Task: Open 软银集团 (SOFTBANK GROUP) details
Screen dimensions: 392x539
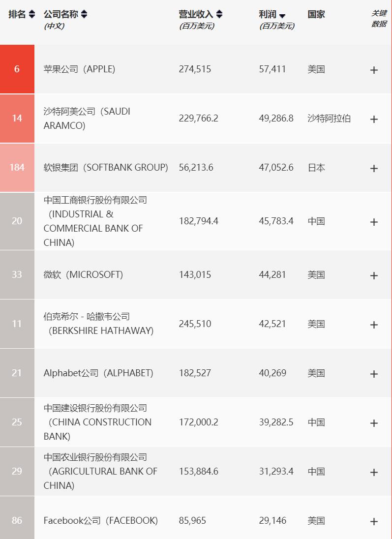Action: pyautogui.click(x=374, y=167)
